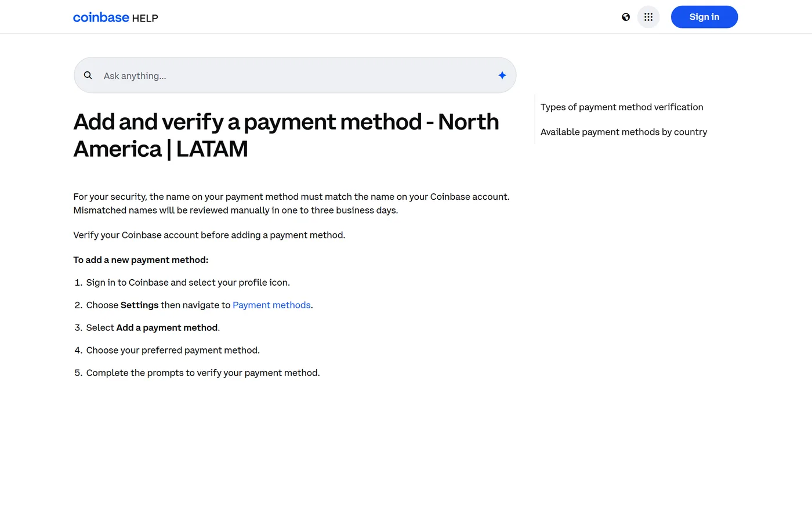812x508 pixels.
Task: Click the bold Settings word in step 2
Action: click(x=139, y=305)
